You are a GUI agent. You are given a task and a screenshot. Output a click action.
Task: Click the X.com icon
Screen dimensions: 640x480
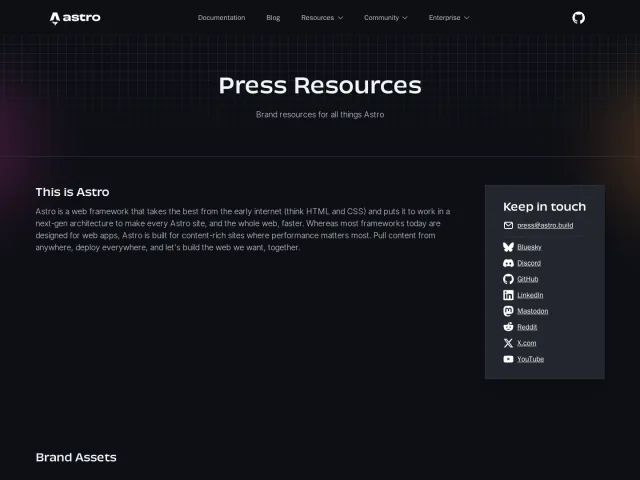(x=508, y=343)
